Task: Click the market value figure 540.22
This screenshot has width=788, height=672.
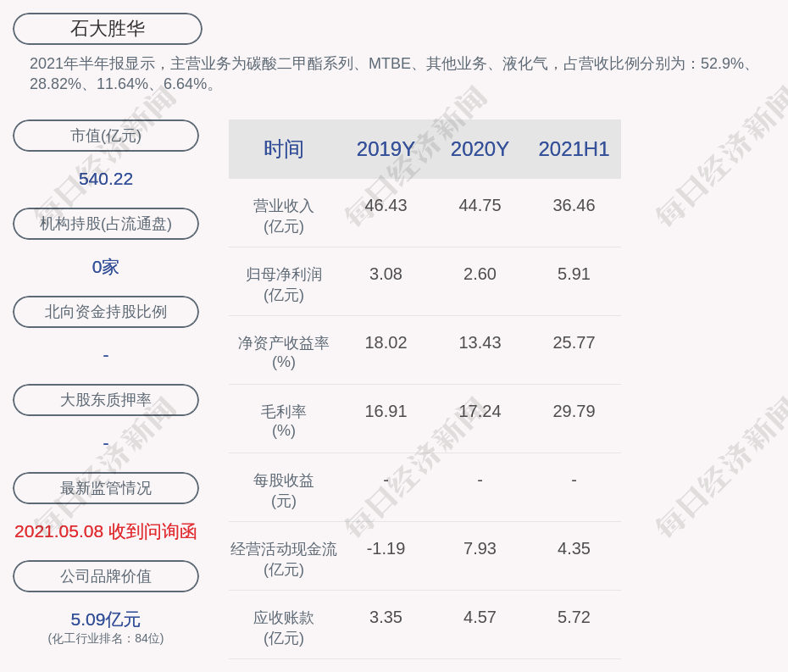Action: [106, 179]
